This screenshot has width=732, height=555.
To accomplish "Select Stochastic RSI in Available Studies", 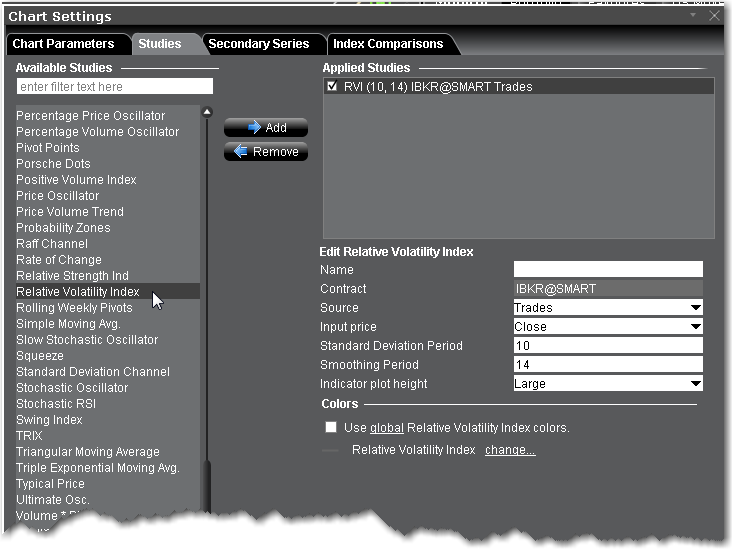I will click(54, 404).
